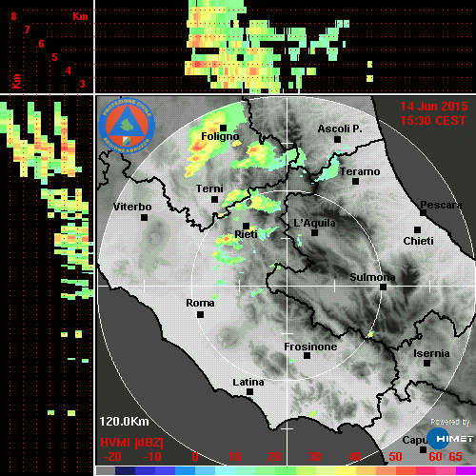
Task: Click the HIMET logo
Action: [450, 439]
